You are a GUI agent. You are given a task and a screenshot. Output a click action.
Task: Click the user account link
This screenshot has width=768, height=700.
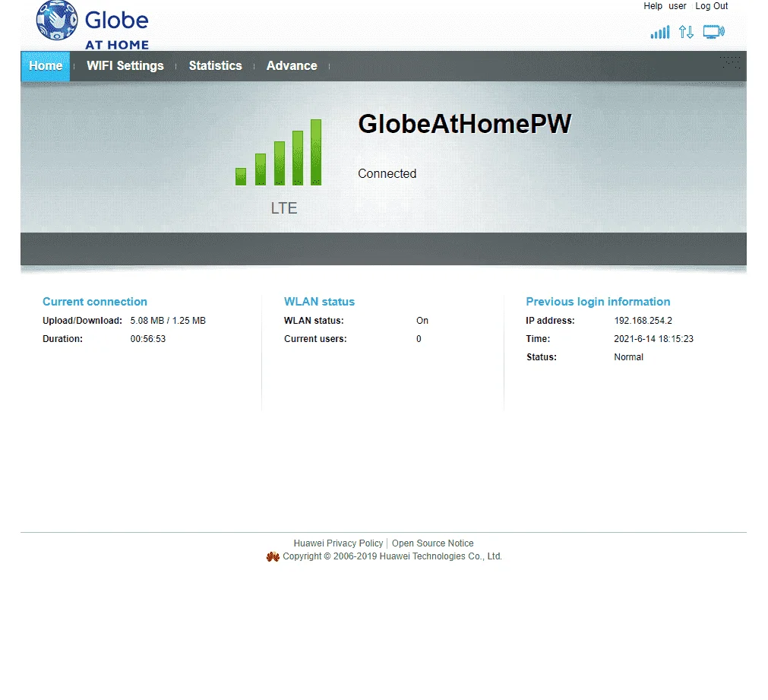click(678, 6)
